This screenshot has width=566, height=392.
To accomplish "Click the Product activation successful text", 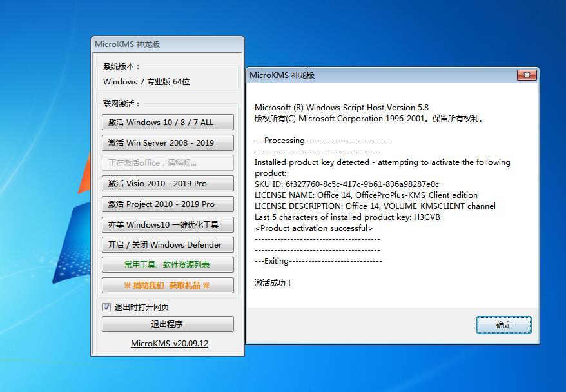I will click(313, 228).
